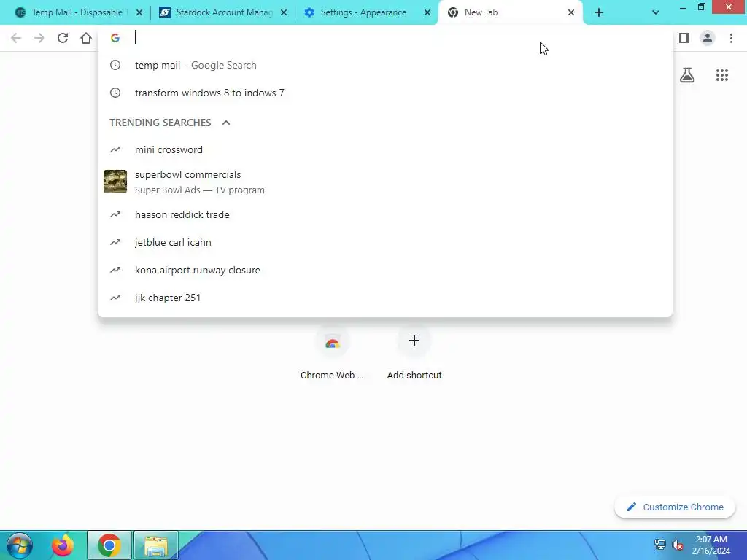The height and width of the screenshot is (560, 747).
Task: Open the Chrome three-dot menu
Action: (731, 38)
